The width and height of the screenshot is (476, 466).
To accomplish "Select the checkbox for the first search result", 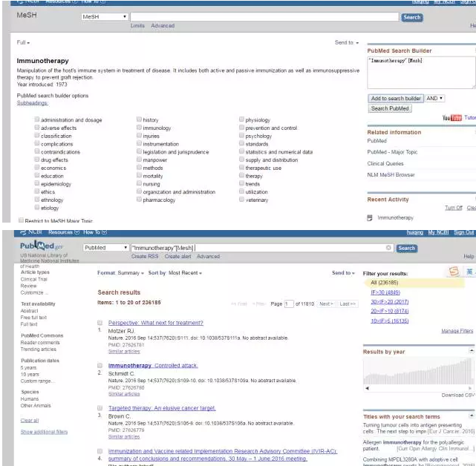I will [100, 323].
